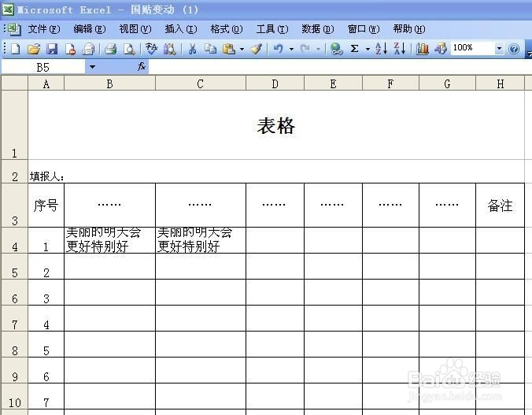Click the 100% zoom field
Viewport: 532px width, 415px height.
click(472, 48)
